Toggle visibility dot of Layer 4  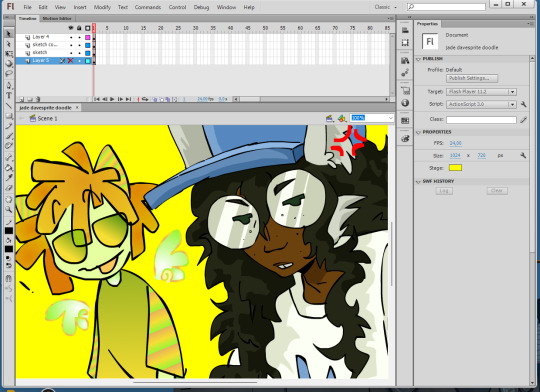point(71,37)
